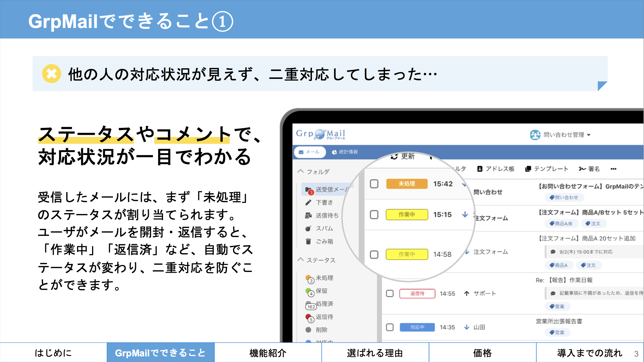Image resolution: width=644 pixels, height=362 pixels.
Task: Open the 問い合わせ管理 account dropdown
Action: point(567,135)
